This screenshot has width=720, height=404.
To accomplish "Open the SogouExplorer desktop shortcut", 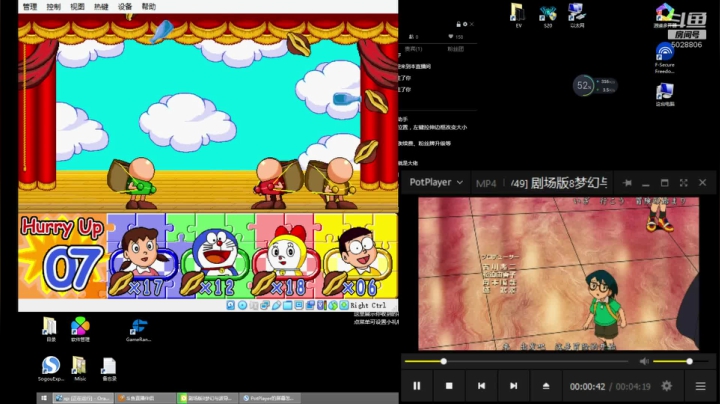I will pos(51,369).
